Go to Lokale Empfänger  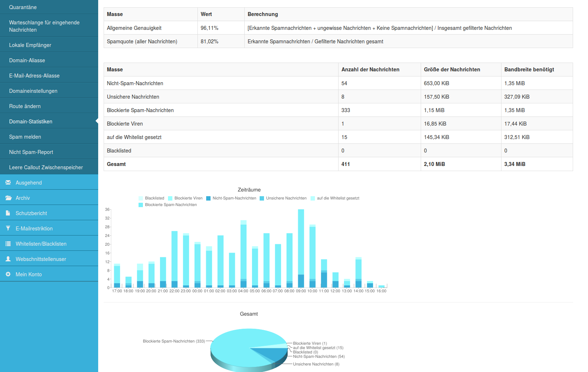tap(30, 45)
